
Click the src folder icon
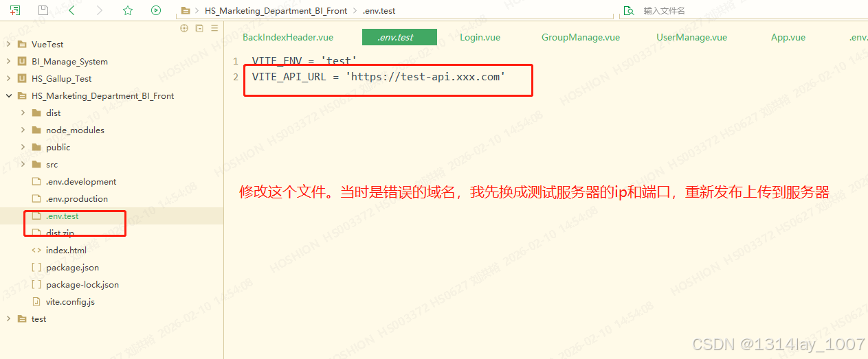tap(36, 164)
